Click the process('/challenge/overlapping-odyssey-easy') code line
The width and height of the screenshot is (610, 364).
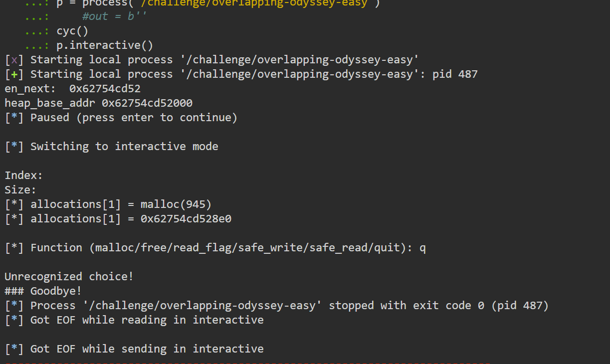pyautogui.click(x=218, y=3)
